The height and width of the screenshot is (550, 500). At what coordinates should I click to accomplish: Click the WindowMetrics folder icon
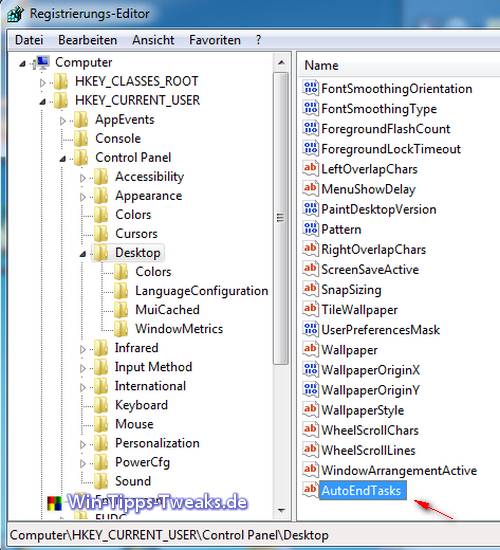click(121, 329)
